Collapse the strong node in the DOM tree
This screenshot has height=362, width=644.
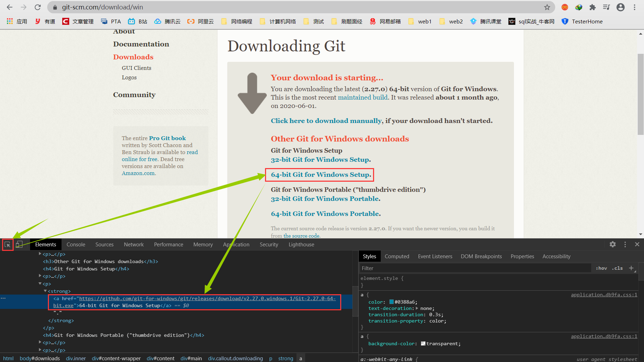click(45, 291)
